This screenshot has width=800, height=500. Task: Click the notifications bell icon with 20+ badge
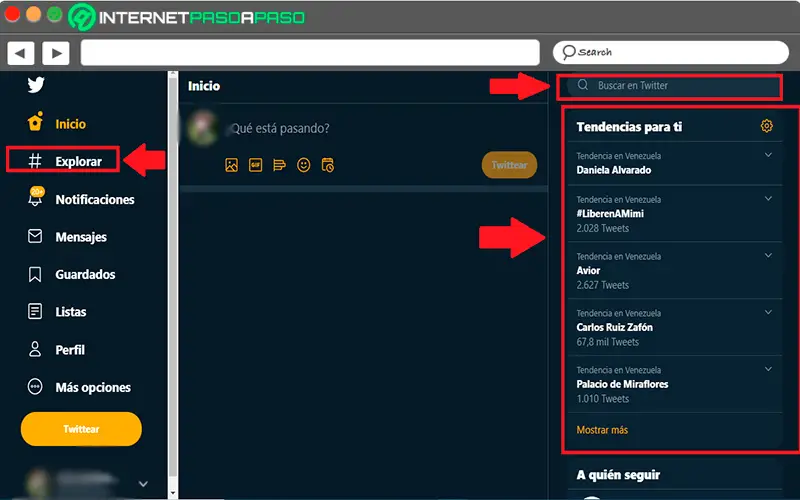35,196
